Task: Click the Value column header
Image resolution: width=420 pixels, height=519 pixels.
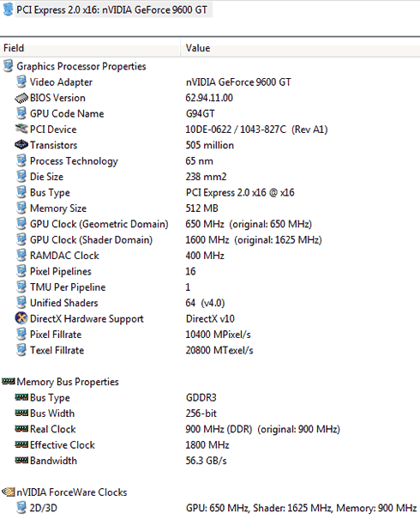Action: [300, 48]
